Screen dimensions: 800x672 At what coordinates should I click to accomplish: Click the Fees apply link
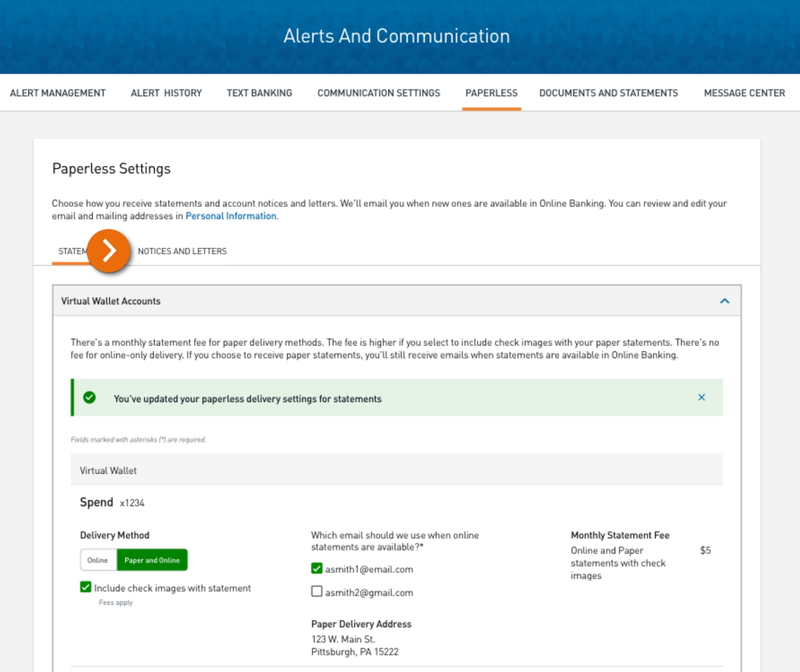coord(115,602)
